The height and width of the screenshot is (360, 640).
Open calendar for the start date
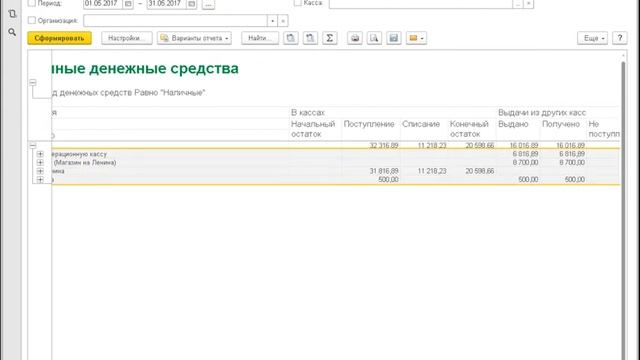128,4
